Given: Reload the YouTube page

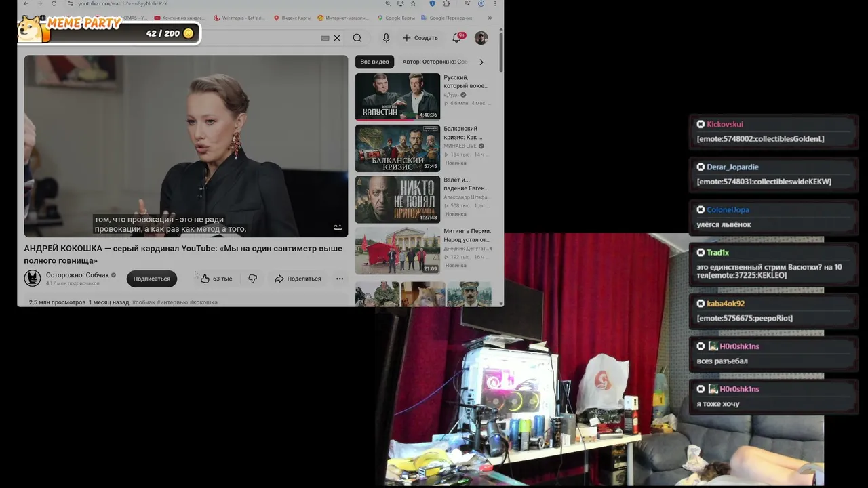Looking at the screenshot, I should coord(54,4).
